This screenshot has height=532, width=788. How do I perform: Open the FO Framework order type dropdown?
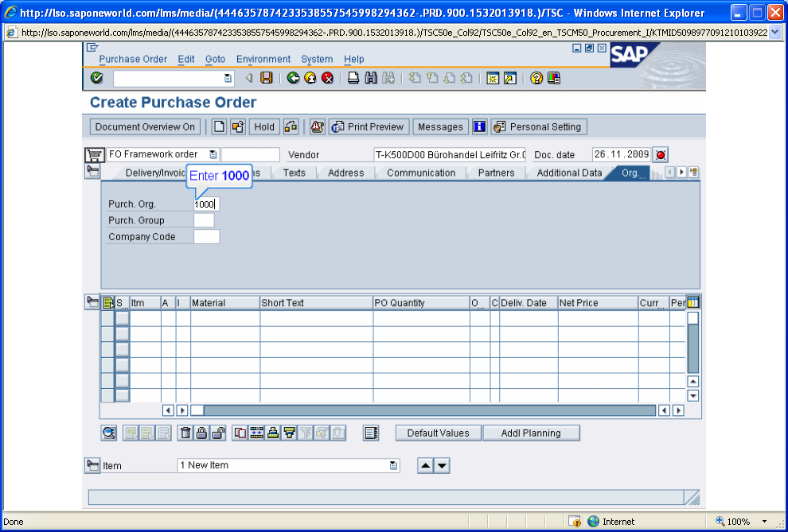[213, 154]
